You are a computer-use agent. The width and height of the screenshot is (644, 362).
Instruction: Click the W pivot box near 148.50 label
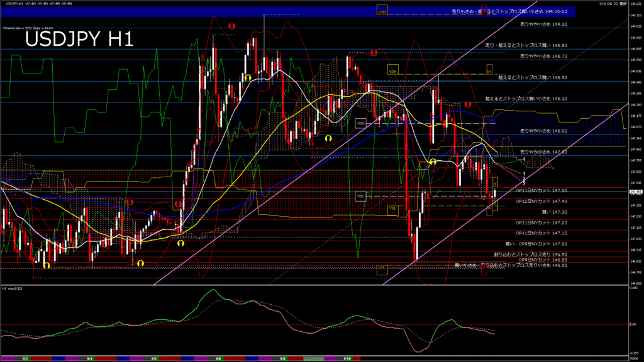[489, 70]
